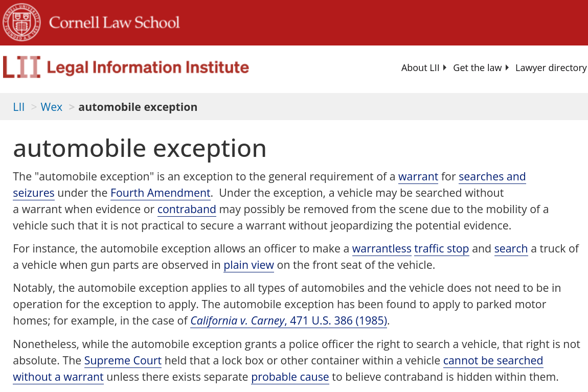Image resolution: width=588 pixels, height=392 pixels.
Task: Follow the warrantless link
Action: (382, 248)
